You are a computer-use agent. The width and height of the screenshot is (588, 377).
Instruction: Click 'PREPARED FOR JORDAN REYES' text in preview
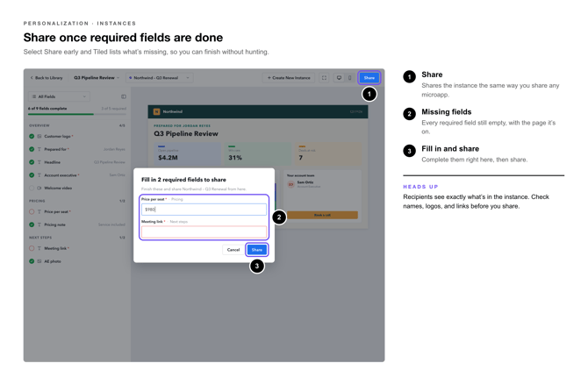click(183, 126)
